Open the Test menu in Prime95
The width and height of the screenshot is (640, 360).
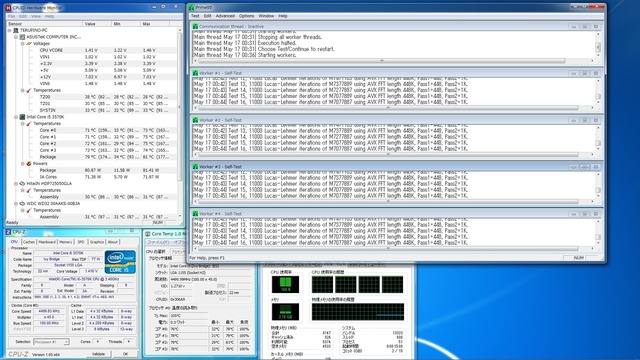click(195, 16)
